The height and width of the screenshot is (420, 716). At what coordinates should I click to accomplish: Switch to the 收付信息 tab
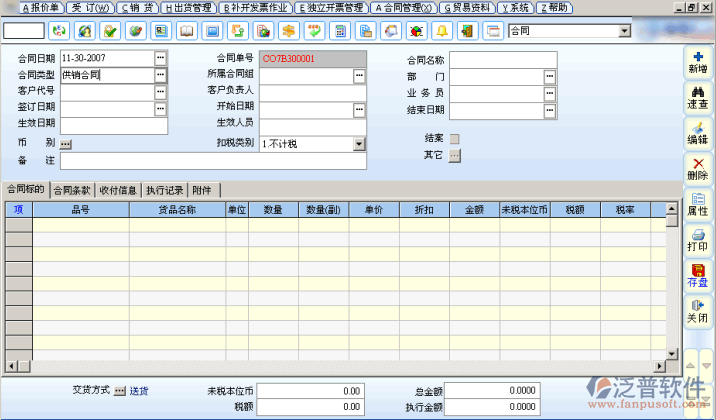pyautogui.click(x=119, y=189)
